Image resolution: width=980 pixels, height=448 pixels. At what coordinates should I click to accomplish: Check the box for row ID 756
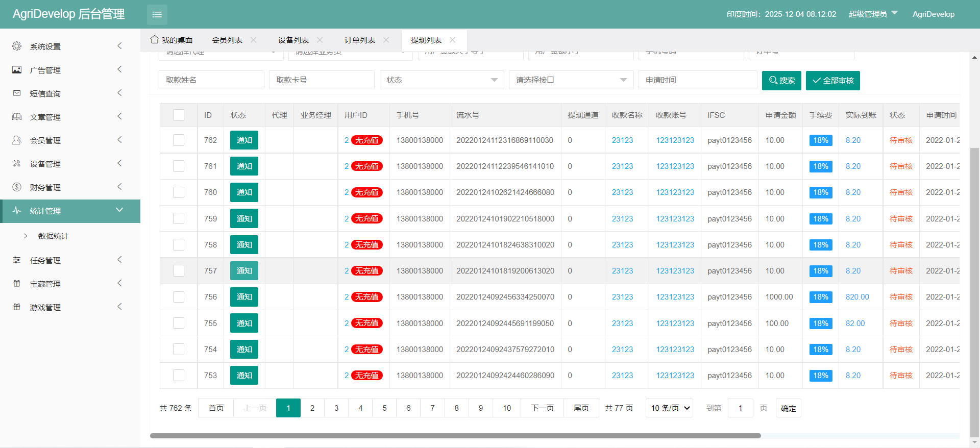tap(179, 297)
